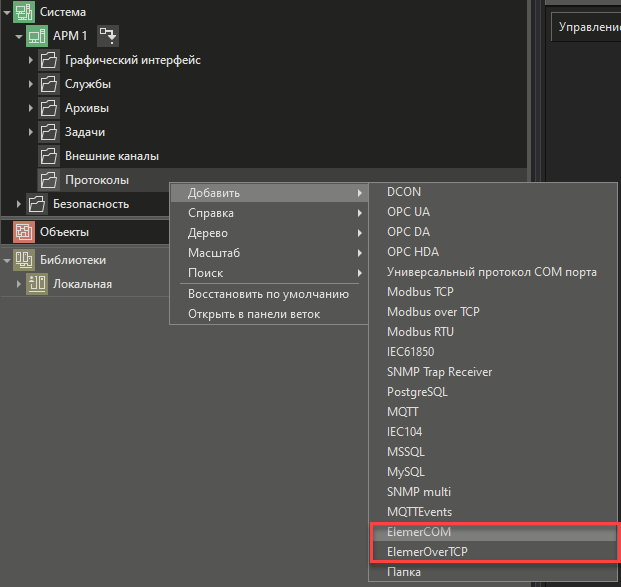Expand the Архивы tree node

click(31, 108)
